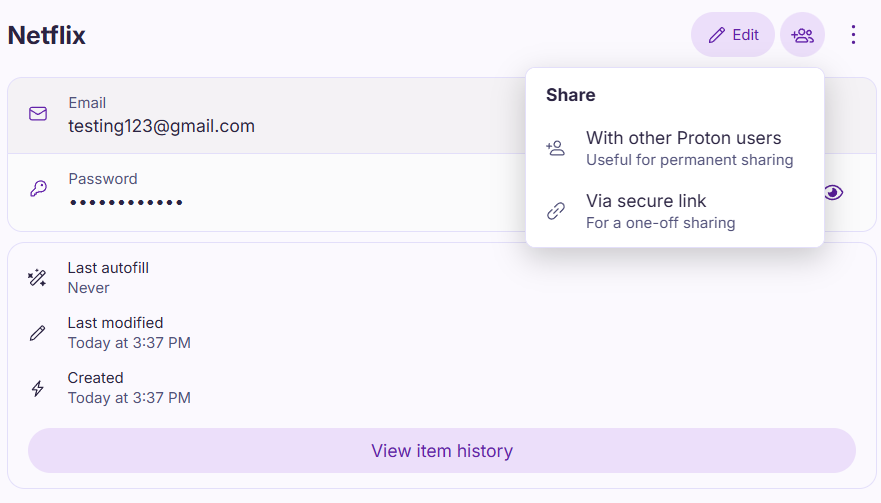Click the Share menu heading
The image size is (881, 503).
pyautogui.click(x=571, y=95)
